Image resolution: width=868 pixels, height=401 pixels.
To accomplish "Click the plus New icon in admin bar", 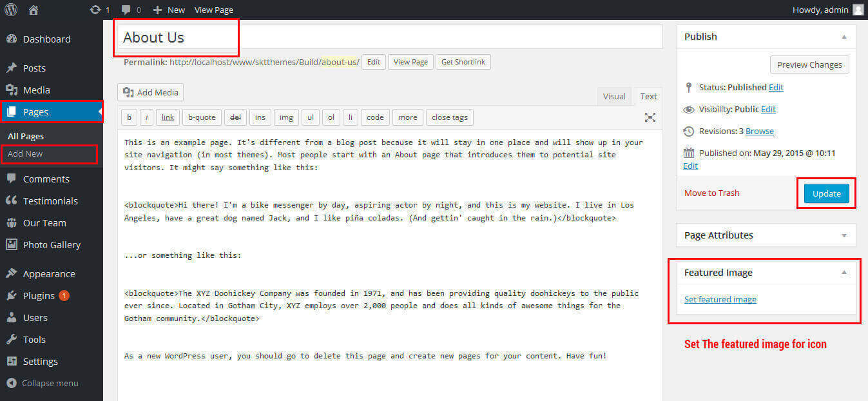I will (157, 10).
